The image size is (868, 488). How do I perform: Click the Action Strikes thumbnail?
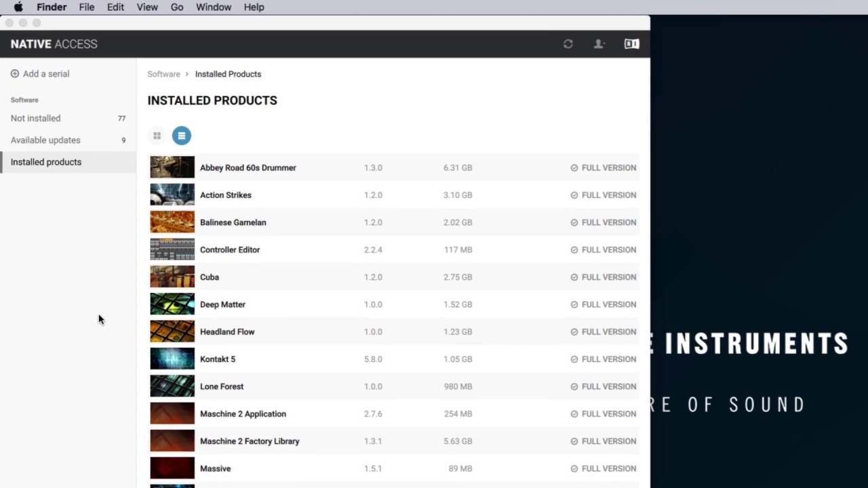pos(172,195)
